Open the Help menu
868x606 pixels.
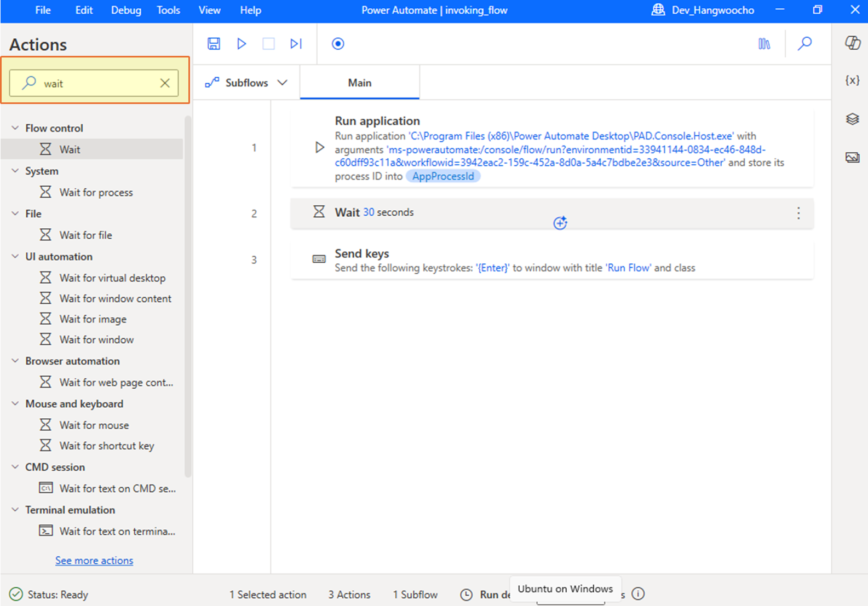click(250, 10)
